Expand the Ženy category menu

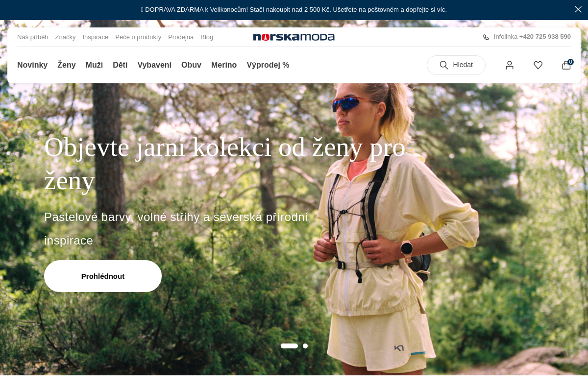[67, 65]
